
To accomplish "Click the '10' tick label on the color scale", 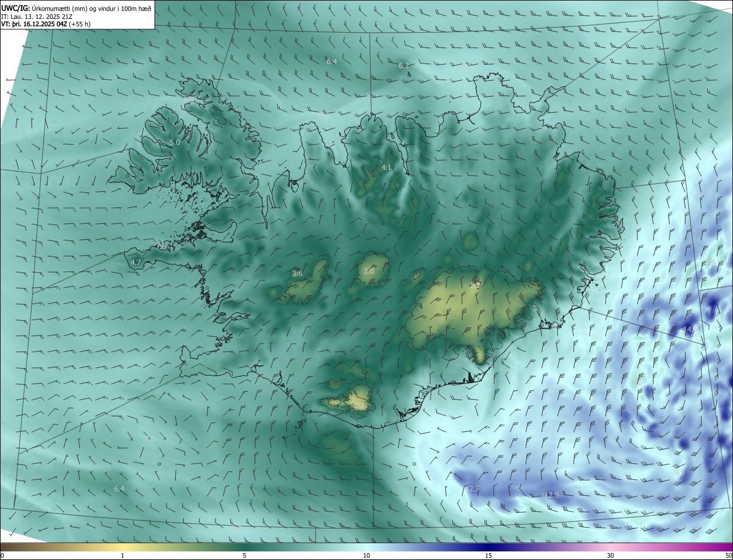I will 366,556.
